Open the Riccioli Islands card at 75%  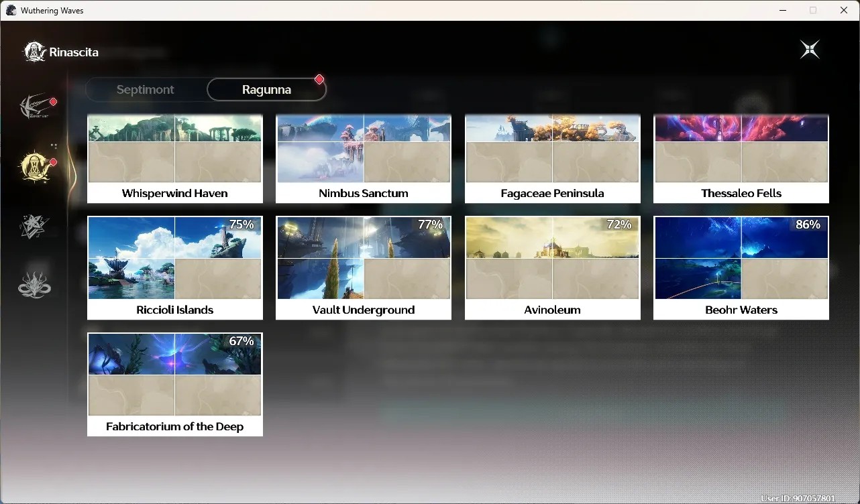coord(175,268)
